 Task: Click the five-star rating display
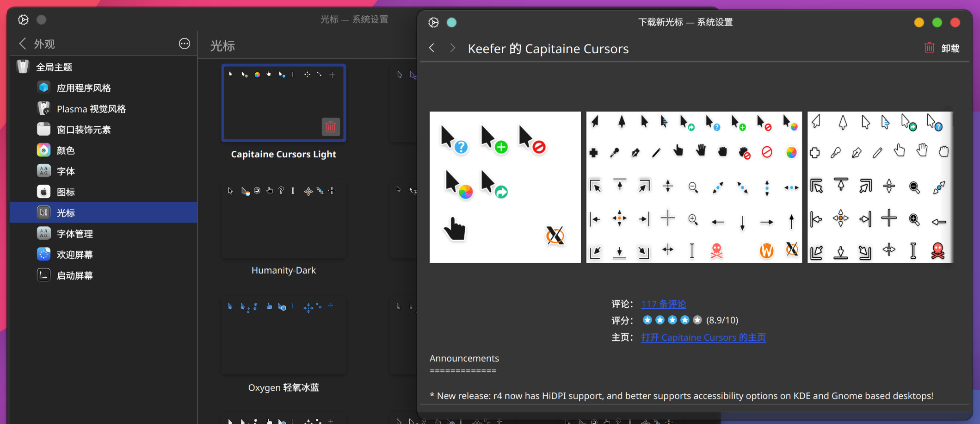click(x=672, y=320)
